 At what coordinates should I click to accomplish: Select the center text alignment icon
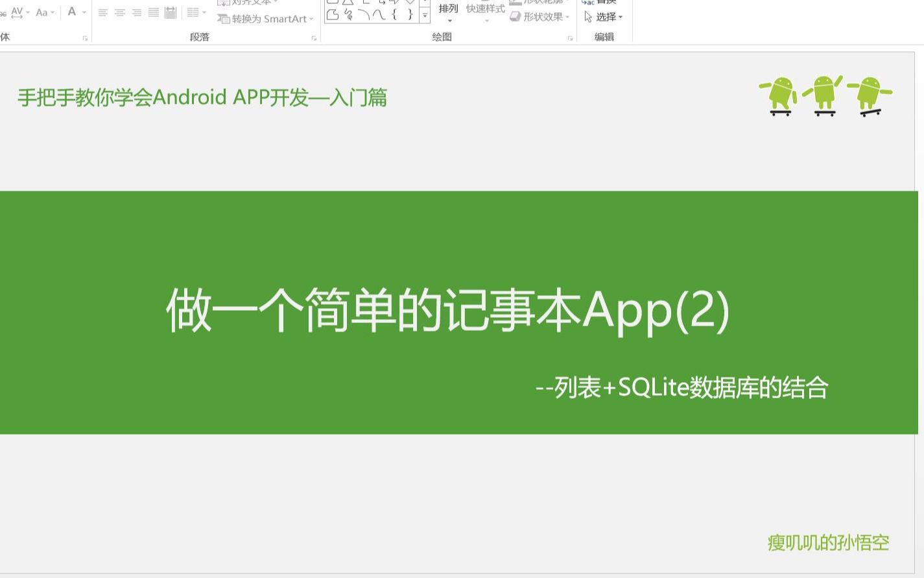click(120, 12)
